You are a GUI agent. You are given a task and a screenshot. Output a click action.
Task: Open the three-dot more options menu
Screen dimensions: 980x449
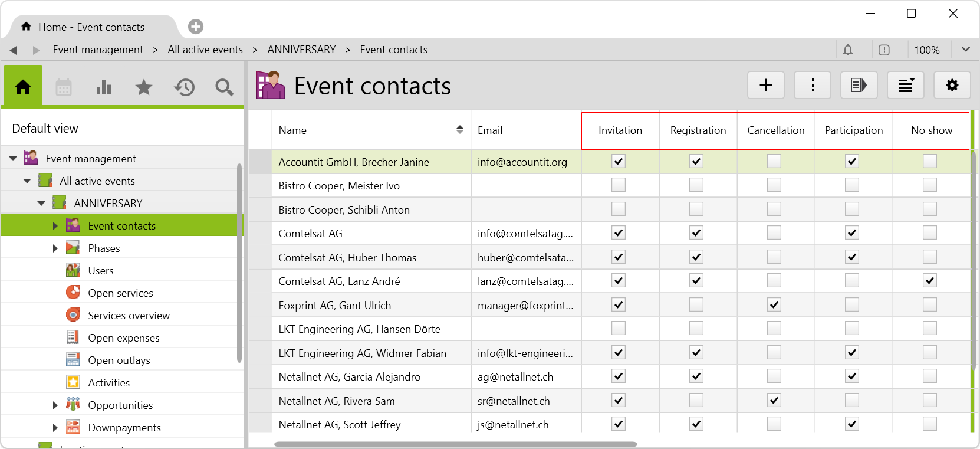pos(813,86)
